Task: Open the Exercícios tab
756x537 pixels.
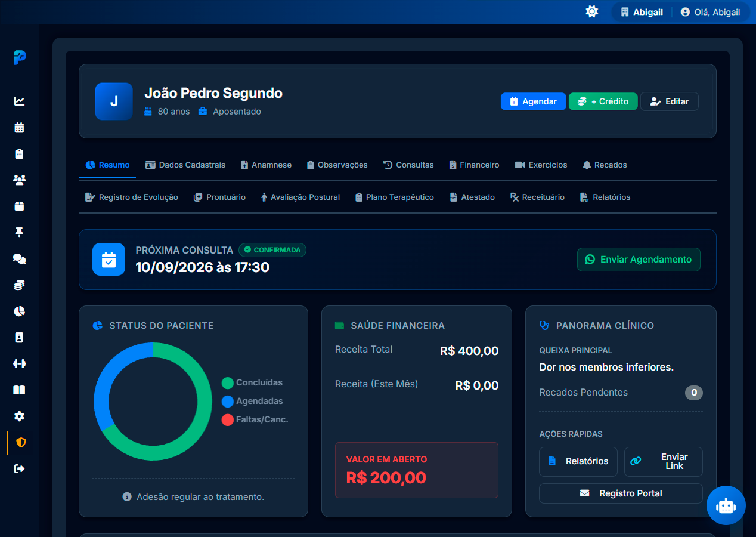Action: coord(541,165)
